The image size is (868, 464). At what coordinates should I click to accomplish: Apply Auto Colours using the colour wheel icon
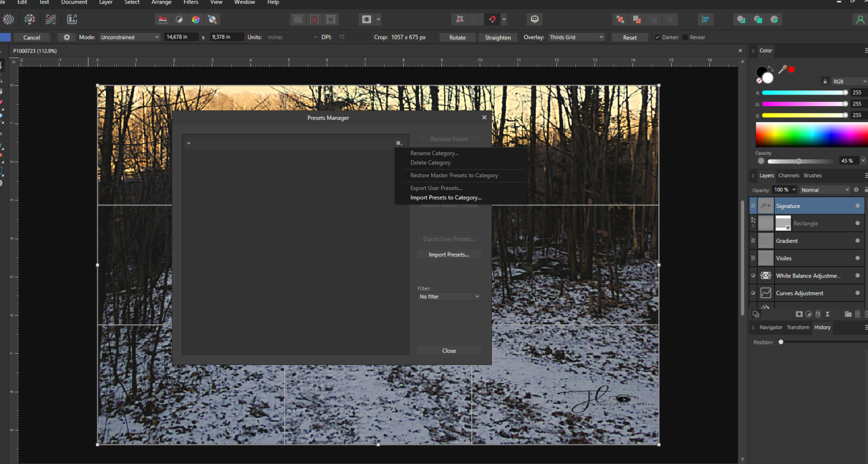click(196, 19)
